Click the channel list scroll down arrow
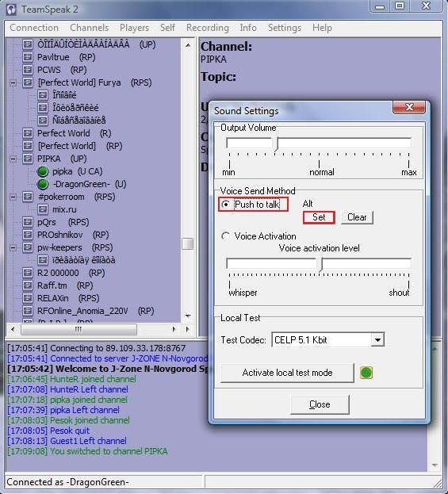448x494 pixels. (188, 316)
